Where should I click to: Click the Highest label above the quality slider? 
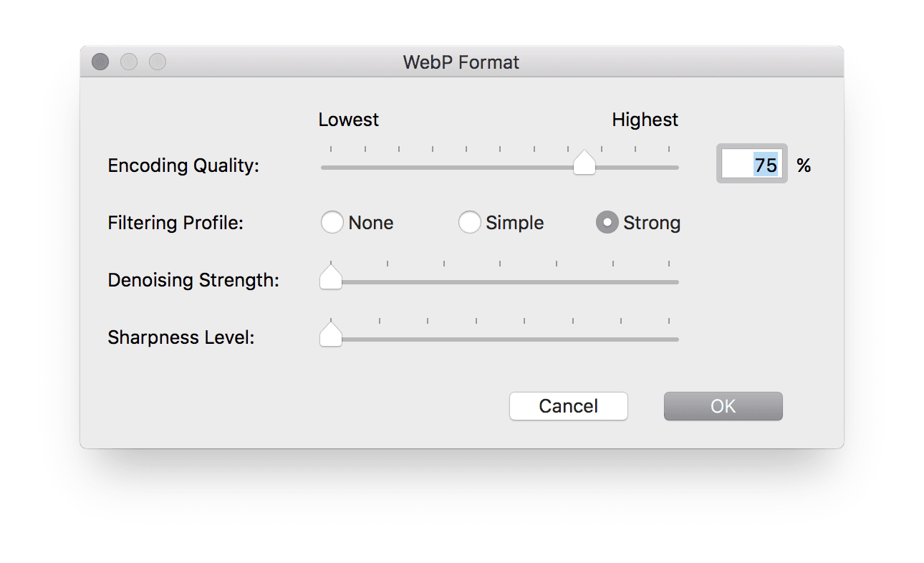645,120
